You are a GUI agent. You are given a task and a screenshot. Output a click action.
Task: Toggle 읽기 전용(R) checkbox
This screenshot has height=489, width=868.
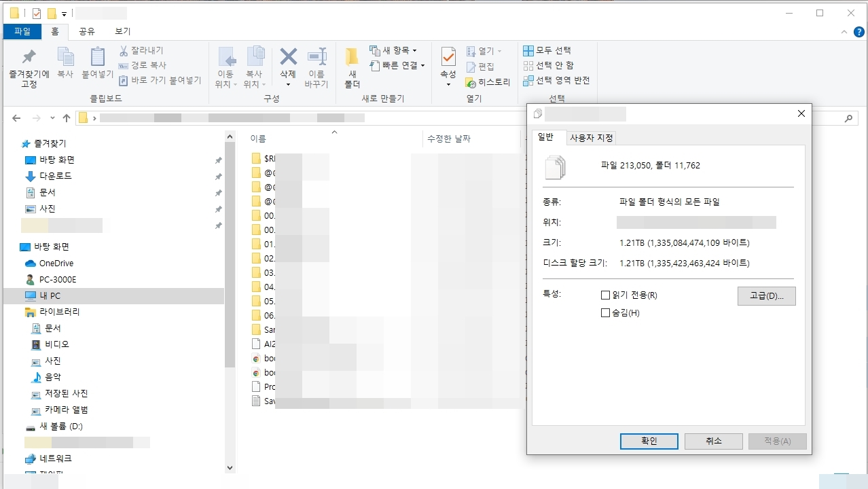pyautogui.click(x=606, y=295)
